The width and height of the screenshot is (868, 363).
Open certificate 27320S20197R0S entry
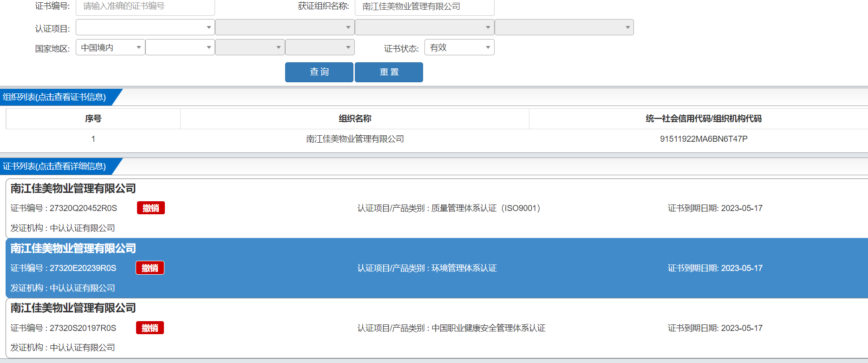(437, 328)
